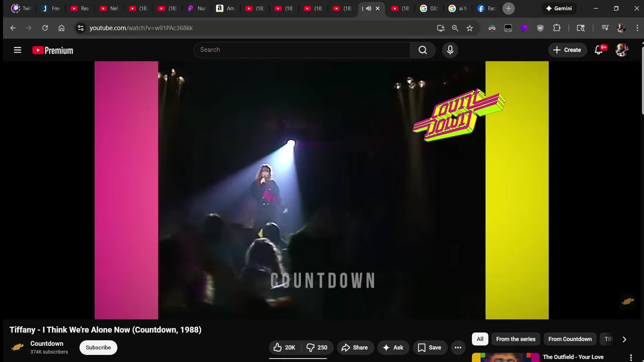Select the 'From Countdown' chip
Viewport: 644px width, 362px height.
pos(570,339)
